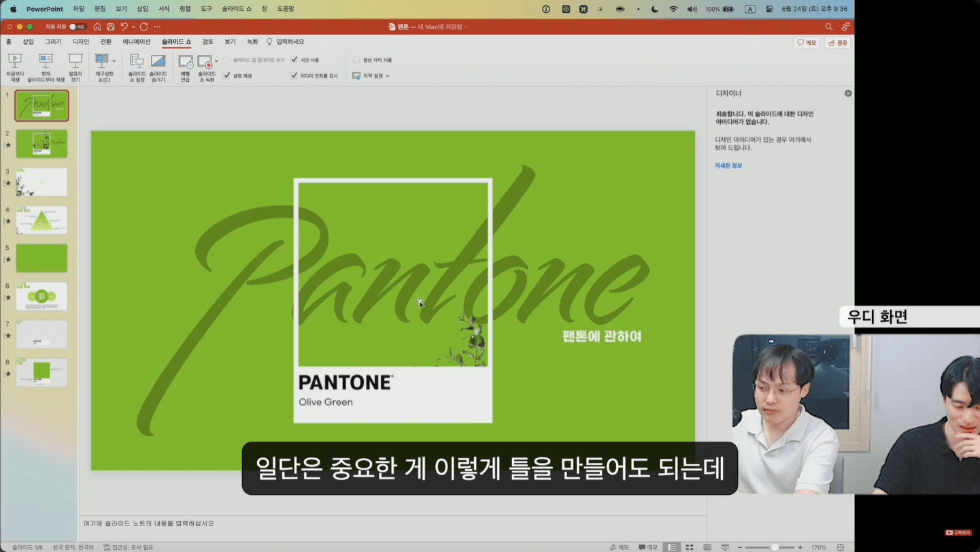Open the 삽입 ribbon tab
Screen dimensions: 980x552
[29, 42]
